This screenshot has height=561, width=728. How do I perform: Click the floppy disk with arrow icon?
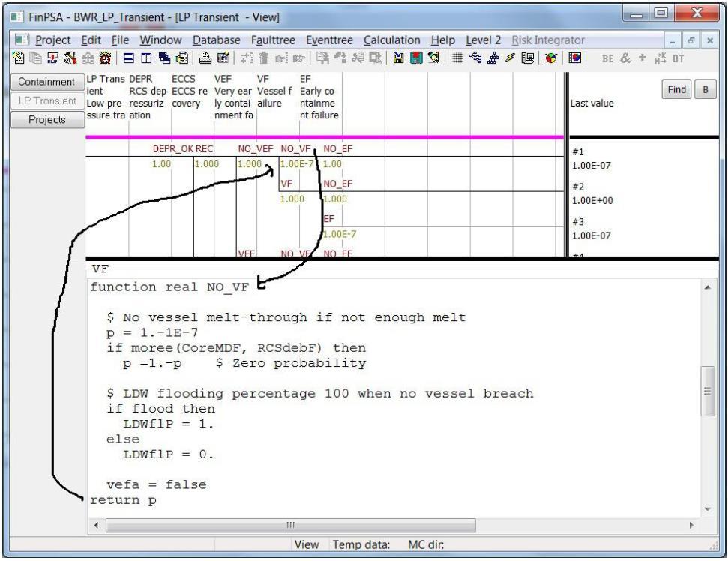click(398, 58)
